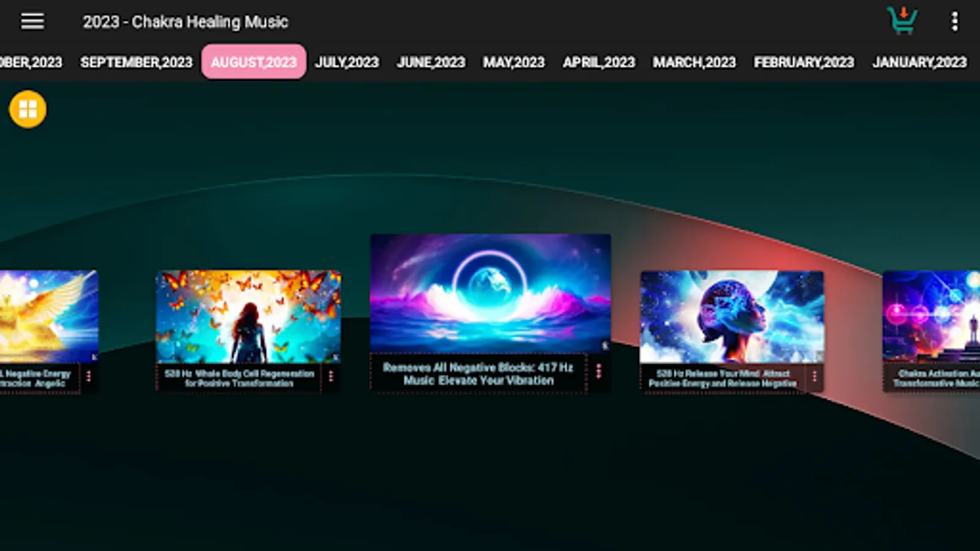Screen dimensions: 980x551
Task: Switch to the JULY,2023 tab
Action: 347,62
